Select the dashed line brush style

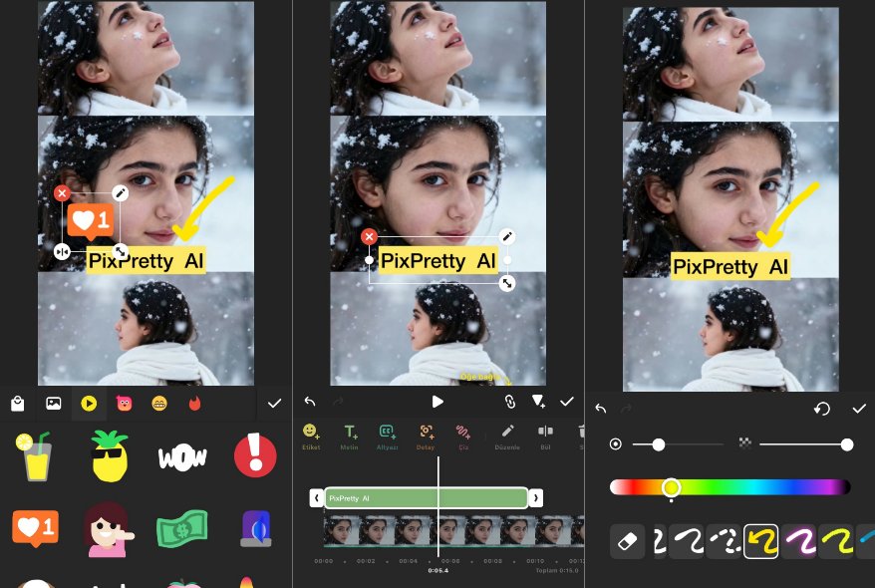(724, 541)
